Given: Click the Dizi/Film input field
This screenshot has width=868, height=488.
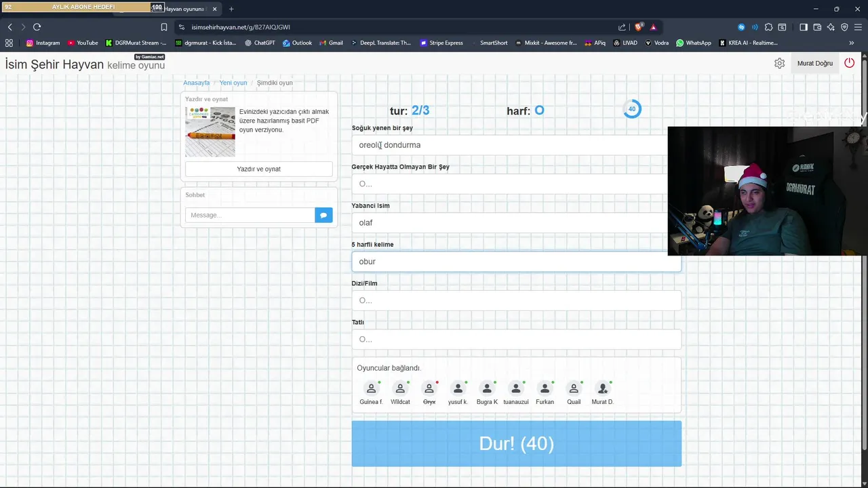Looking at the screenshot, I should 517,300.
